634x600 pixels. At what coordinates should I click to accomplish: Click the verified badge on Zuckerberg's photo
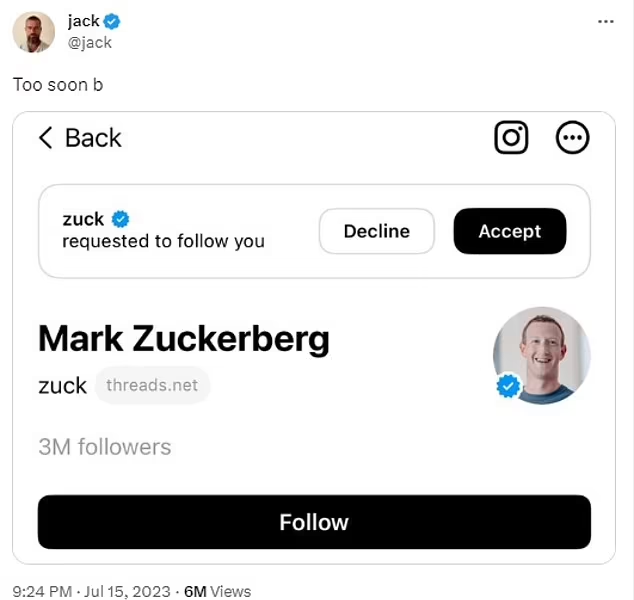coord(509,386)
